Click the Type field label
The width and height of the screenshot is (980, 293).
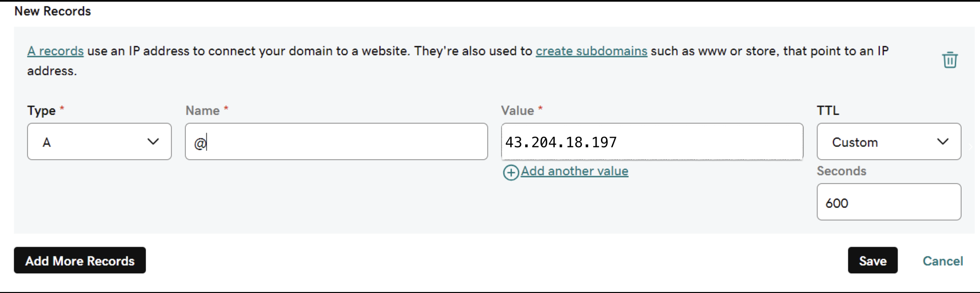[x=41, y=111]
